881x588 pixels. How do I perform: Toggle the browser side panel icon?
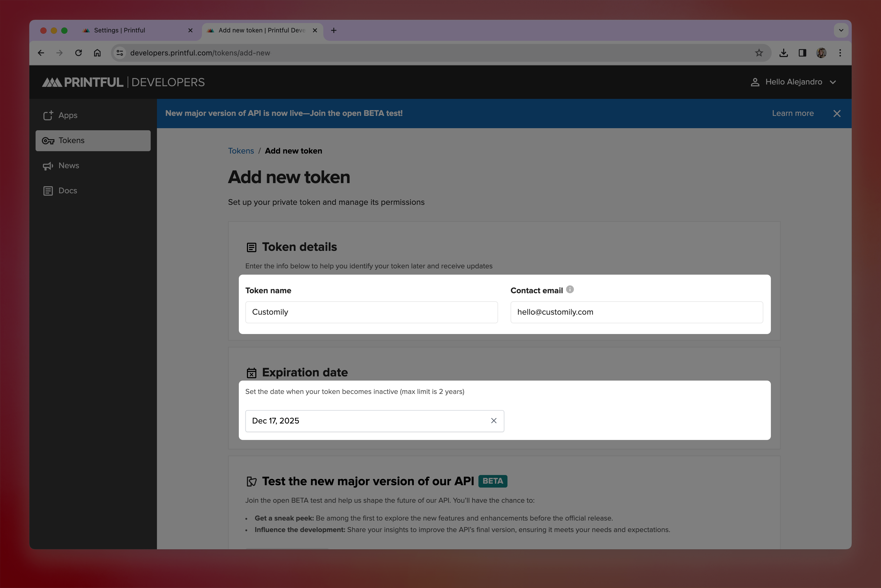pyautogui.click(x=802, y=53)
